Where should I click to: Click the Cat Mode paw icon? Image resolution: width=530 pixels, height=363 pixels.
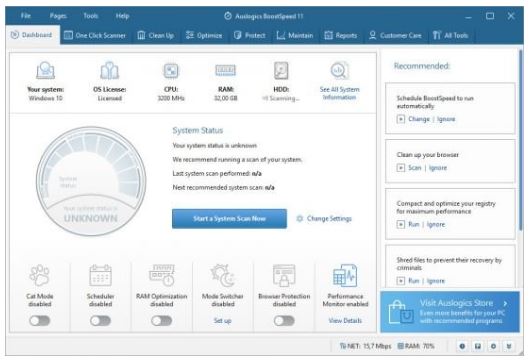40,275
